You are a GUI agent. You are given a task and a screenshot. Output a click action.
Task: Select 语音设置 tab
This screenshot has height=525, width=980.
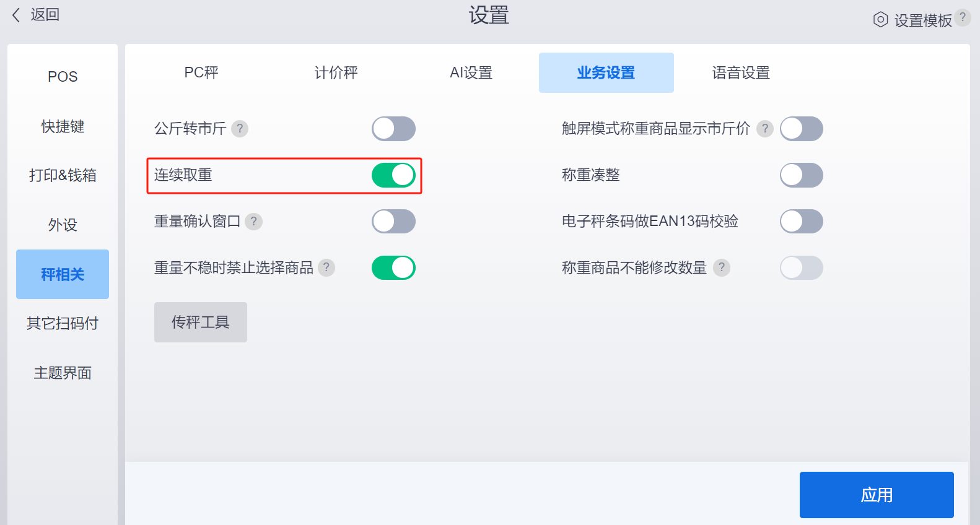coord(742,72)
